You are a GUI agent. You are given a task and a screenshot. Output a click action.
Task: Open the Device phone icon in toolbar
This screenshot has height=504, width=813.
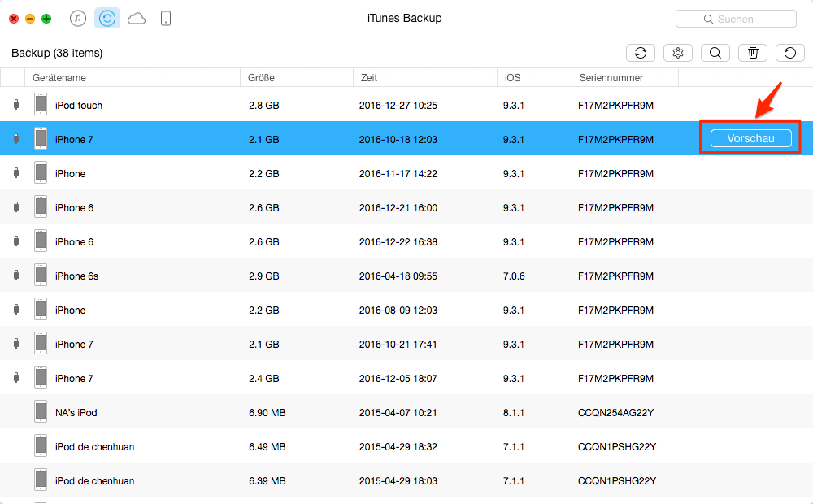(165, 19)
